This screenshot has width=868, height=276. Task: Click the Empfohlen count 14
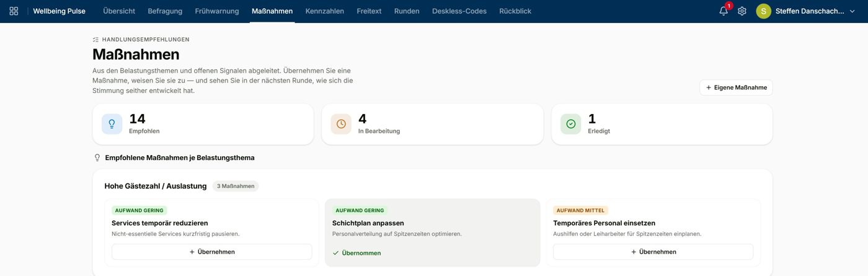tap(137, 118)
